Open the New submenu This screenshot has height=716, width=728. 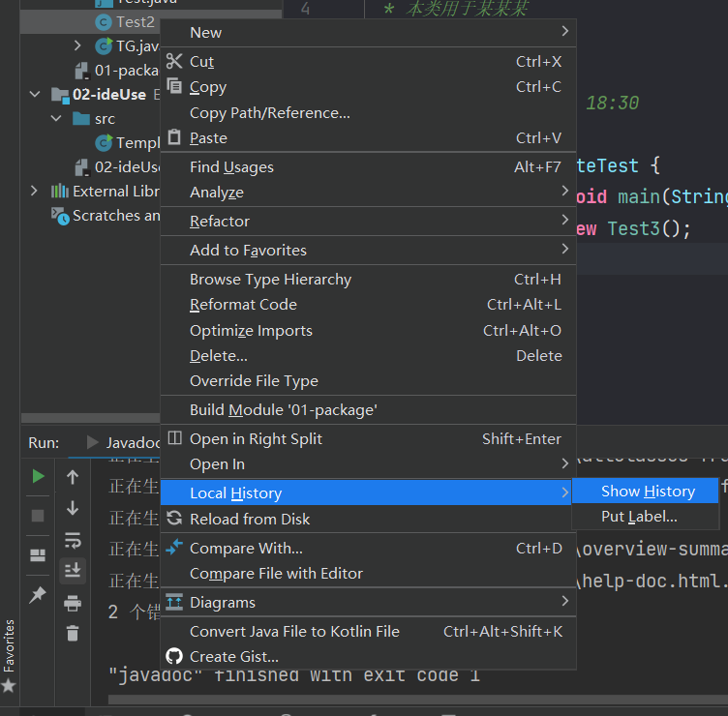point(368,33)
